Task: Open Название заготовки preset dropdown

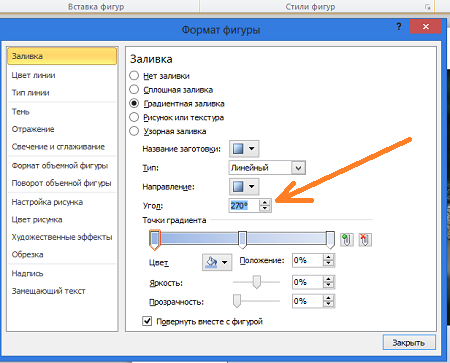Action: [244, 149]
